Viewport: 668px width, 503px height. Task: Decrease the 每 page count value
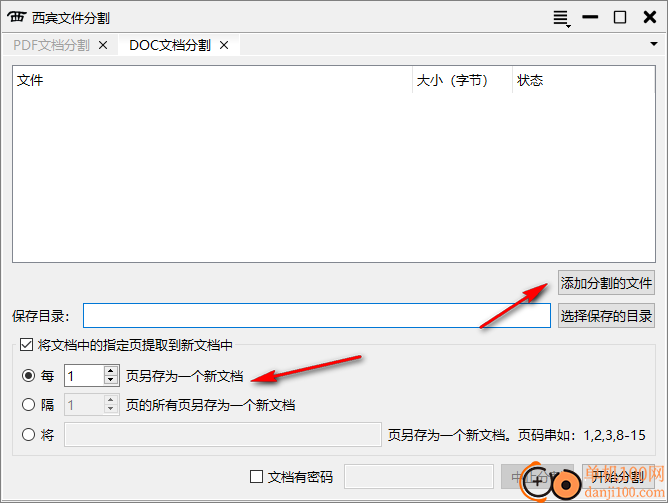(111, 381)
